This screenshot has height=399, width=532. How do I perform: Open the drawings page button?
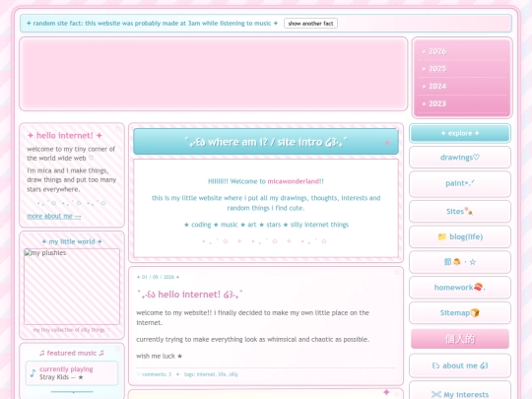point(460,158)
